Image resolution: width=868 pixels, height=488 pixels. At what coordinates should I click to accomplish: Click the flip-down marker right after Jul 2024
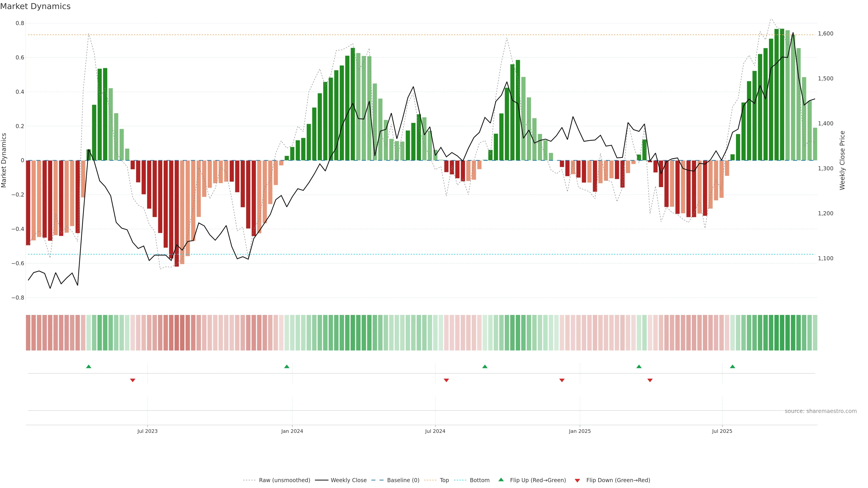point(446,380)
